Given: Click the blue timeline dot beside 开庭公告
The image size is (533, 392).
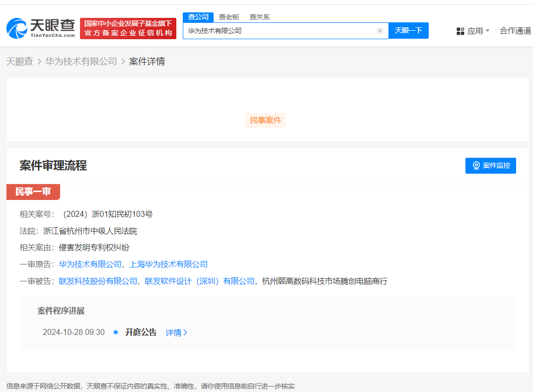Looking at the screenshot, I should click(116, 332).
